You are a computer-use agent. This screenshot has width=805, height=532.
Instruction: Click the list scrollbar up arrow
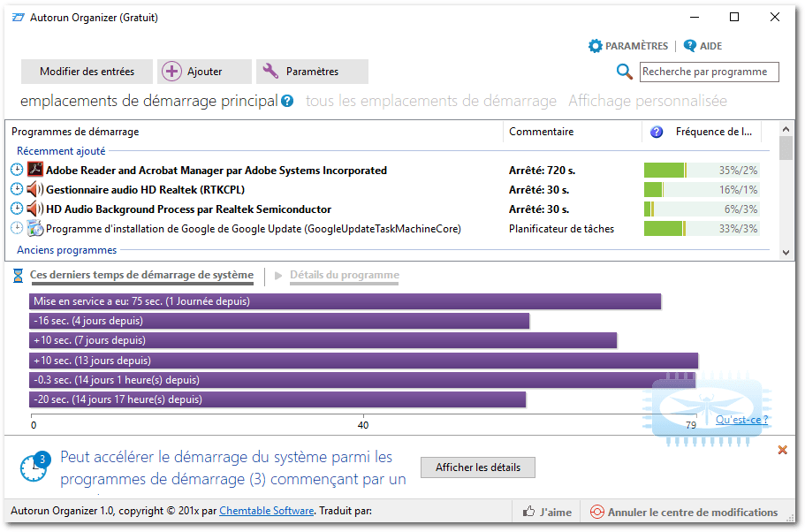click(x=786, y=128)
